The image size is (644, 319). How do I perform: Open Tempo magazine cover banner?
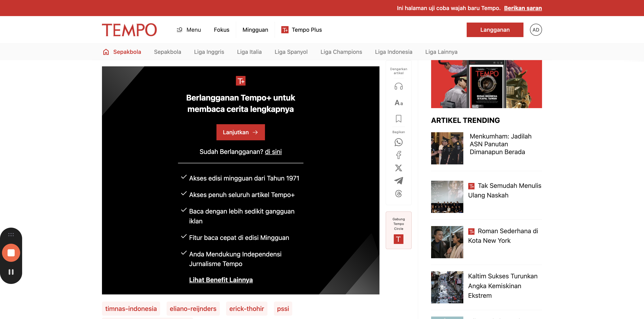[486, 84]
